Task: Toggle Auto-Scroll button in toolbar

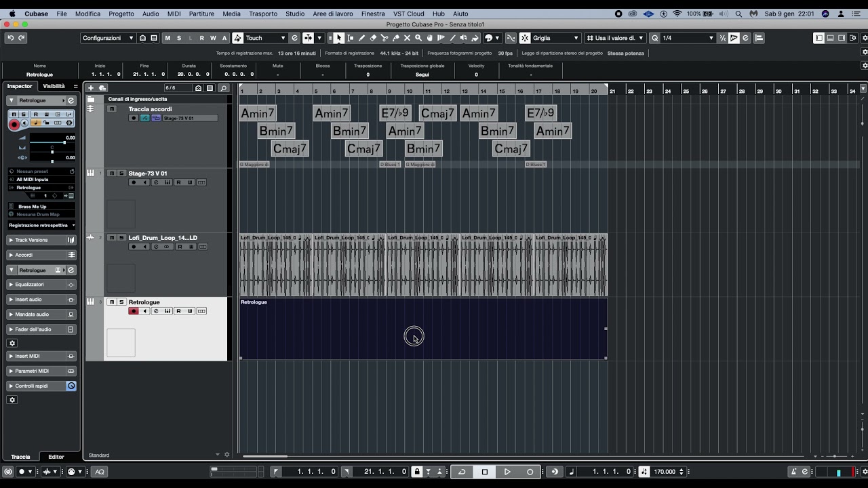Action: click(309, 38)
